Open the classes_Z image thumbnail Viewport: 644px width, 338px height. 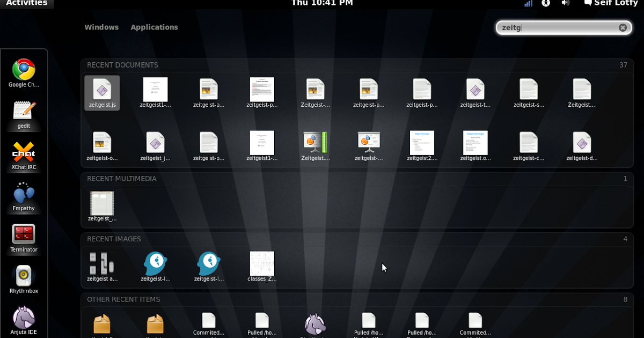click(x=262, y=263)
